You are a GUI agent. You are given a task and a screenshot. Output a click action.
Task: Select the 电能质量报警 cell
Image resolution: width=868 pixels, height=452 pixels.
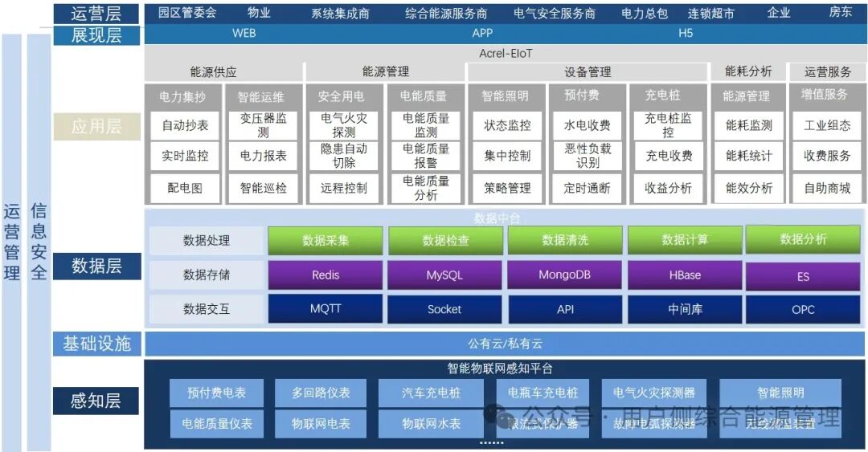pos(426,156)
